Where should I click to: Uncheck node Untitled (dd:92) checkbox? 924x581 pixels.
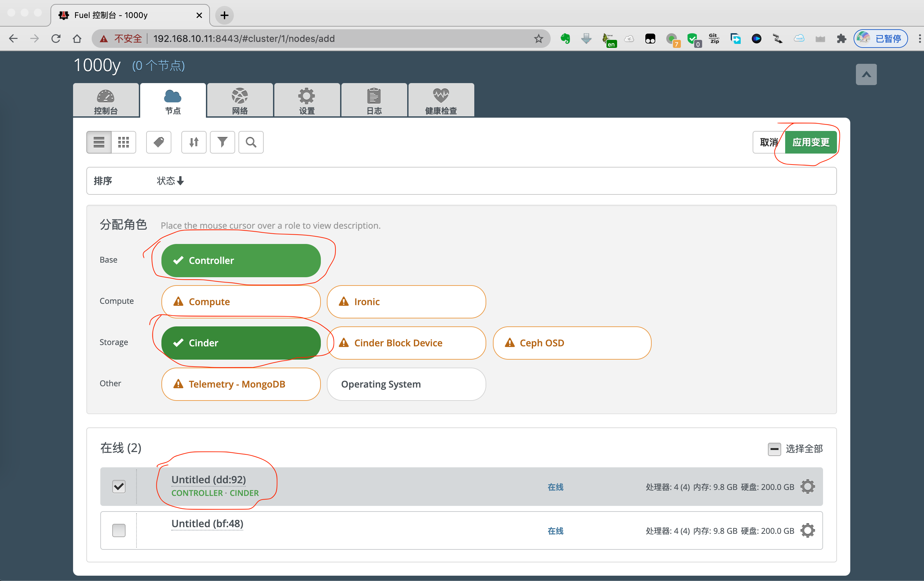[119, 487]
